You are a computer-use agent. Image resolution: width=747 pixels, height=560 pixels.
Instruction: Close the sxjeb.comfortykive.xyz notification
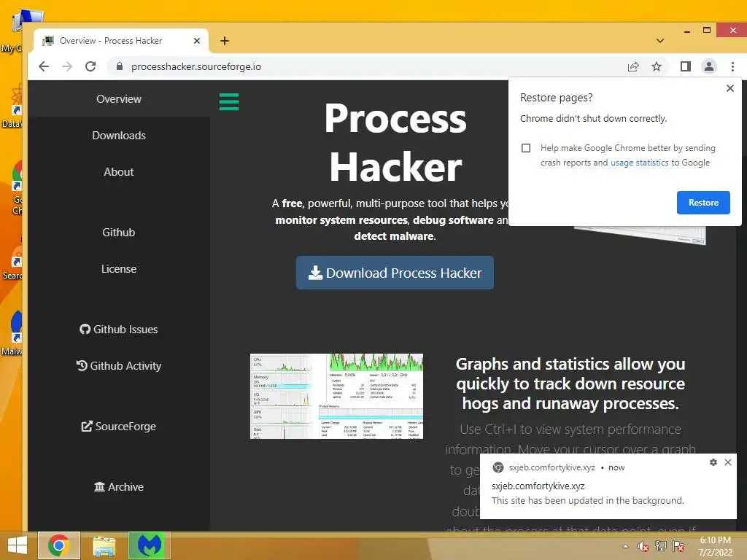(x=728, y=462)
